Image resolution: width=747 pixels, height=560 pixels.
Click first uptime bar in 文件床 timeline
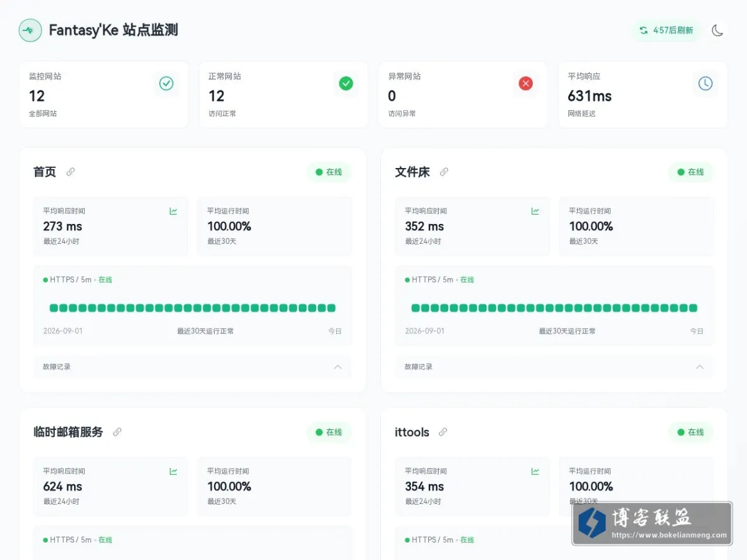pos(415,308)
